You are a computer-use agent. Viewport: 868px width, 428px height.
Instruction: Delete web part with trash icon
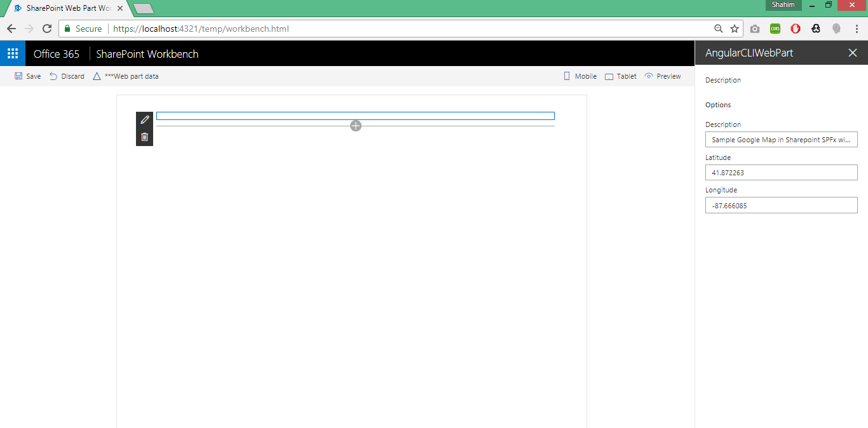click(145, 137)
